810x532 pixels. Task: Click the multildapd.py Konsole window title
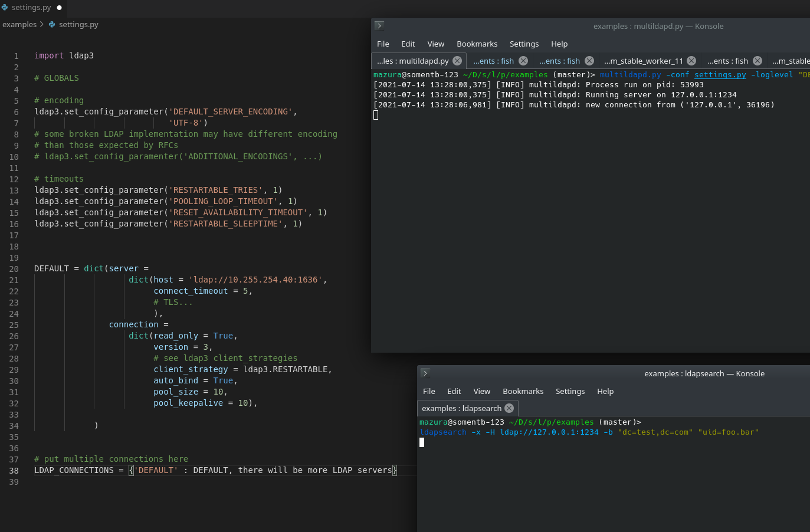point(658,26)
